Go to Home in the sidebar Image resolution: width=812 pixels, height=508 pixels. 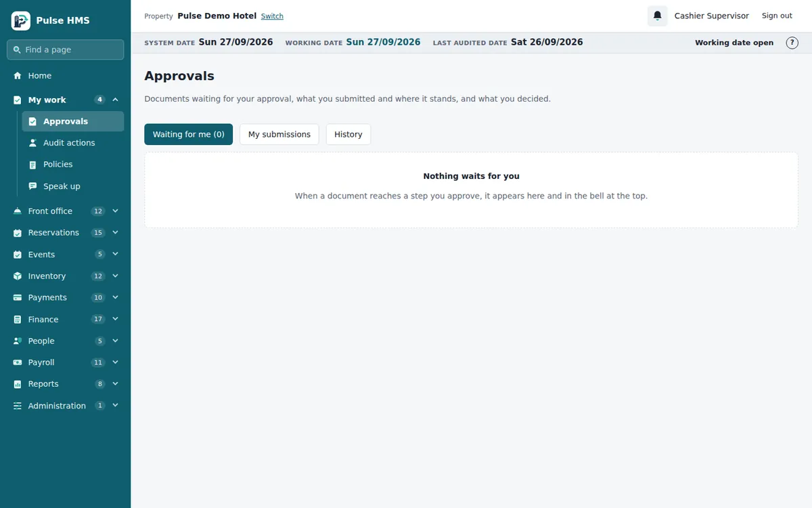coord(66,76)
